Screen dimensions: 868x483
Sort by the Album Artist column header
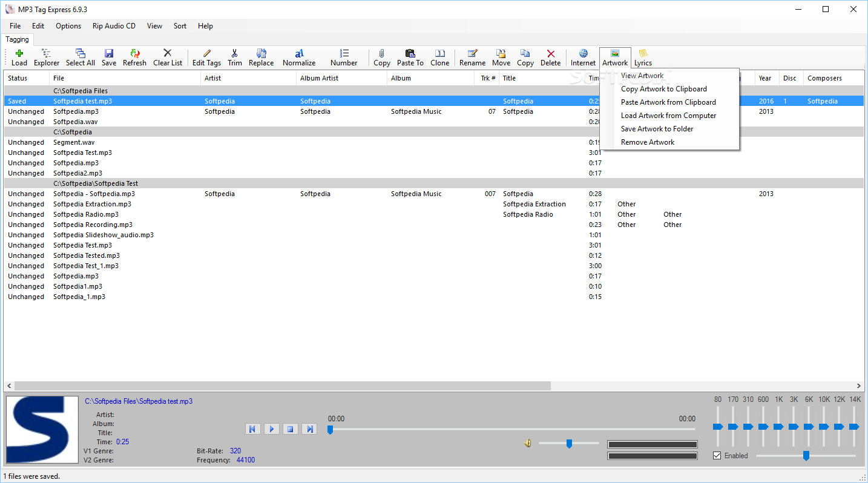[x=342, y=78]
